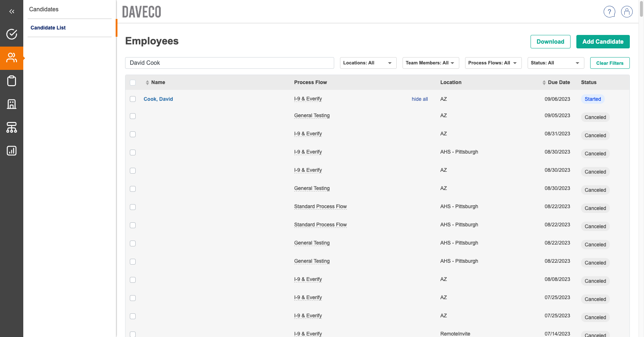This screenshot has height=337, width=644.
Task: Check the select-all checkbox in table header
Action: click(x=133, y=83)
